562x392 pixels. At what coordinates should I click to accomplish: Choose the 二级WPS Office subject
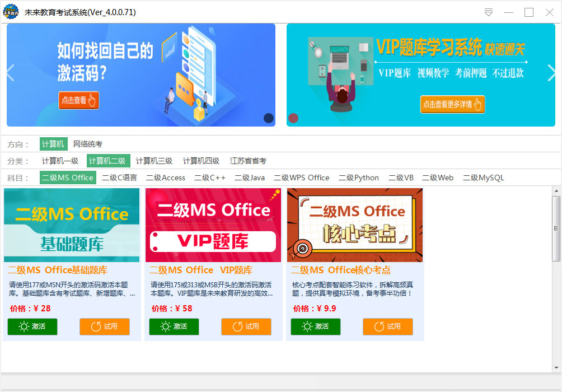coord(301,178)
